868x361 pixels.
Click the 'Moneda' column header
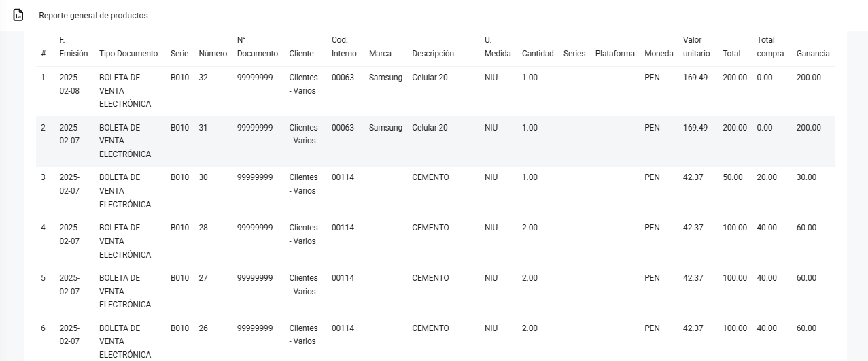click(x=659, y=54)
